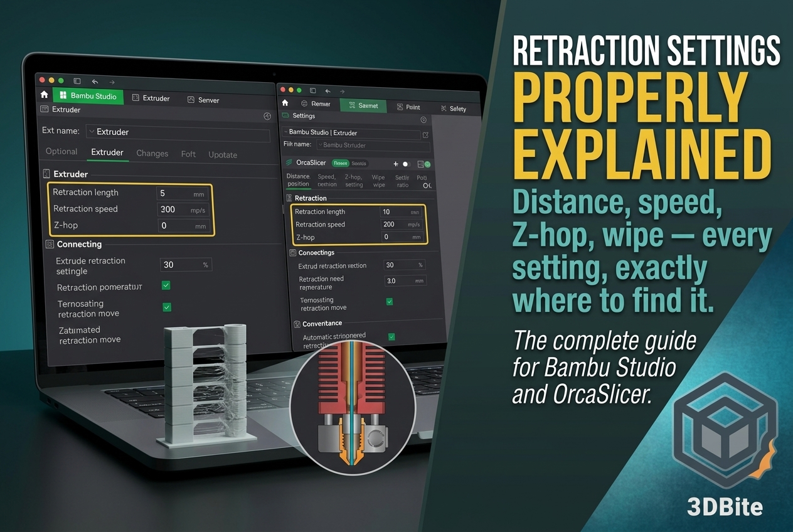Viewport: 793px width, 532px height.
Task: Open the Remer tab in the right window
Action: (x=316, y=104)
